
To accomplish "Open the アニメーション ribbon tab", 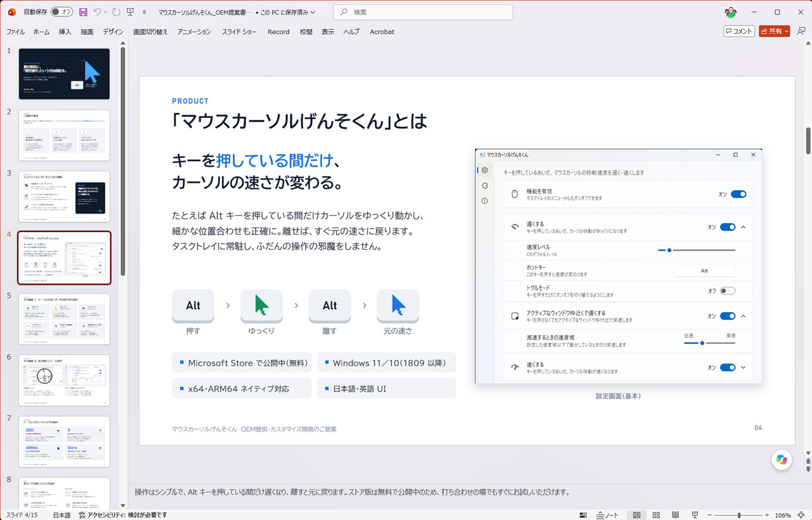I will (194, 32).
